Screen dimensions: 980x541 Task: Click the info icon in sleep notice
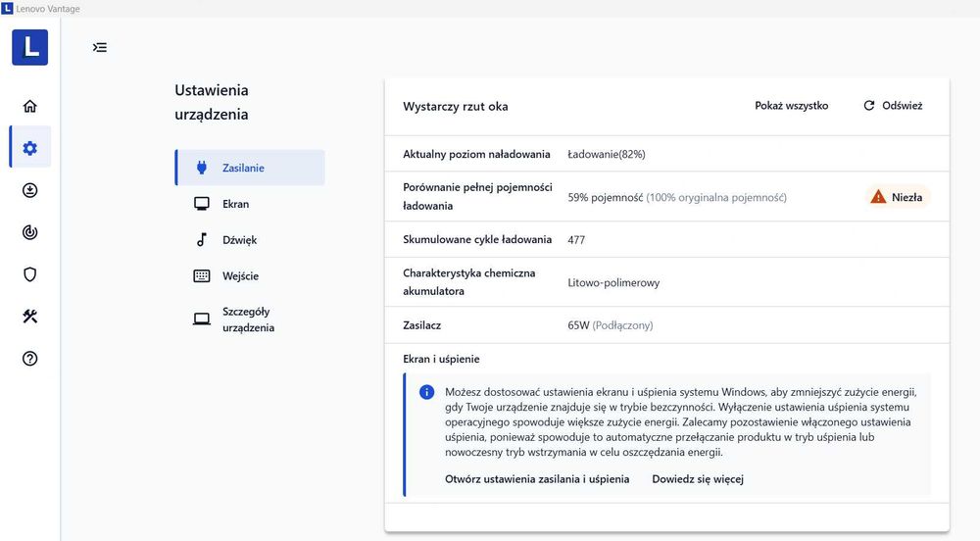click(x=427, y=392)
